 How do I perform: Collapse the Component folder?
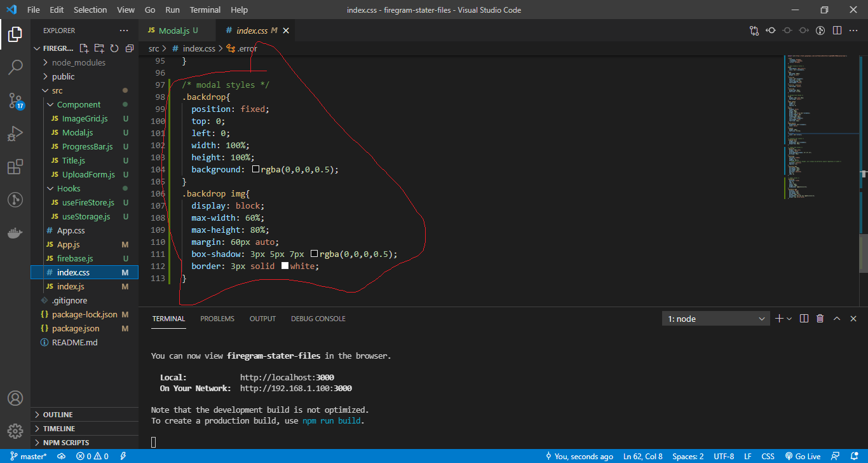51,104
